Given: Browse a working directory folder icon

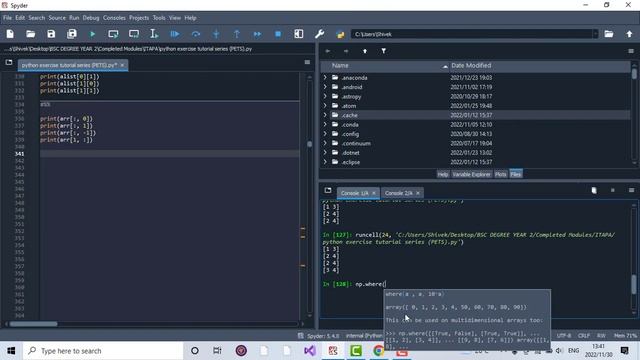Looking at the screenshot, I should point(609,34).
